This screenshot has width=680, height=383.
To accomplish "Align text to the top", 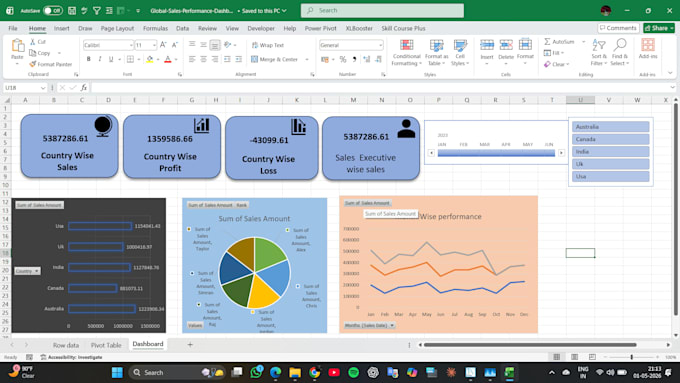I will pyautogui.click(x=192, y=45).
